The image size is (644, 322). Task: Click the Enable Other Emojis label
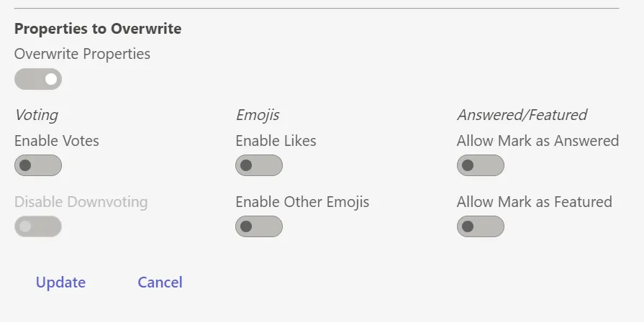point(302,202)
